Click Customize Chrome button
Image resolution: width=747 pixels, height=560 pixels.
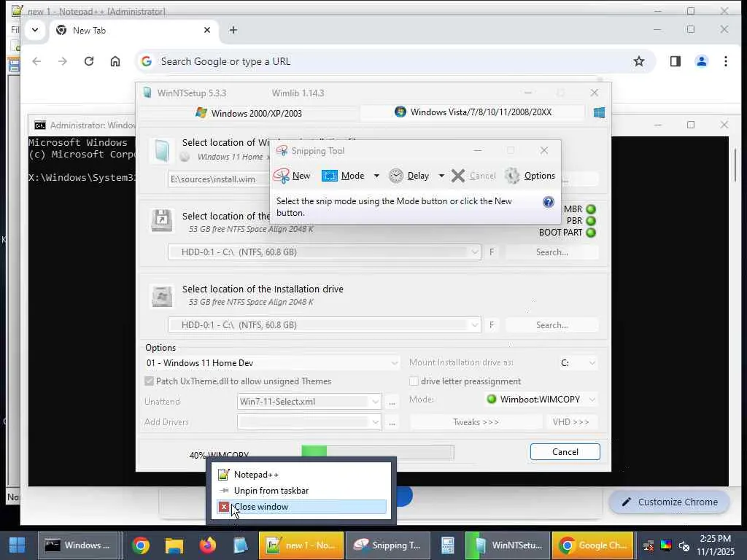click(669, 502)
